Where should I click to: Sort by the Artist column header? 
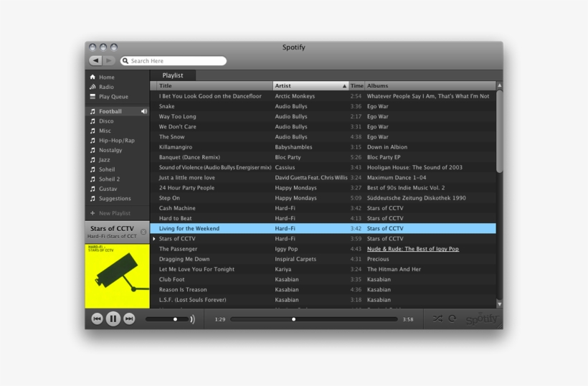(310, 85)
